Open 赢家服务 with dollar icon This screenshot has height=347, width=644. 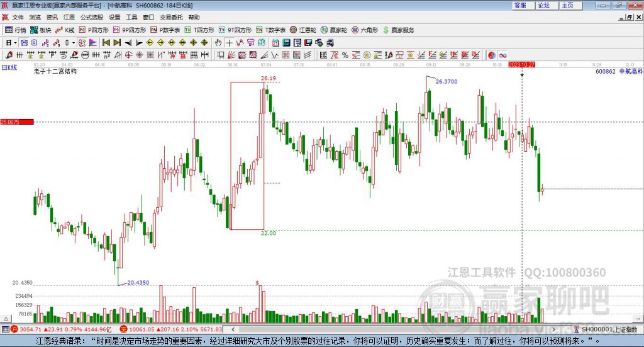398,30
